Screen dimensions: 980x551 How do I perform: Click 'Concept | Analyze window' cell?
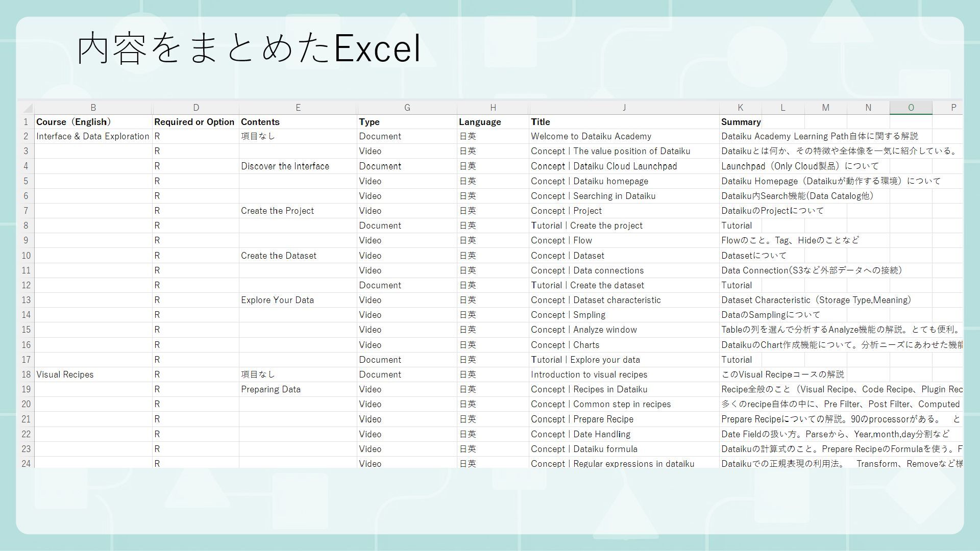tap(624, 330)
